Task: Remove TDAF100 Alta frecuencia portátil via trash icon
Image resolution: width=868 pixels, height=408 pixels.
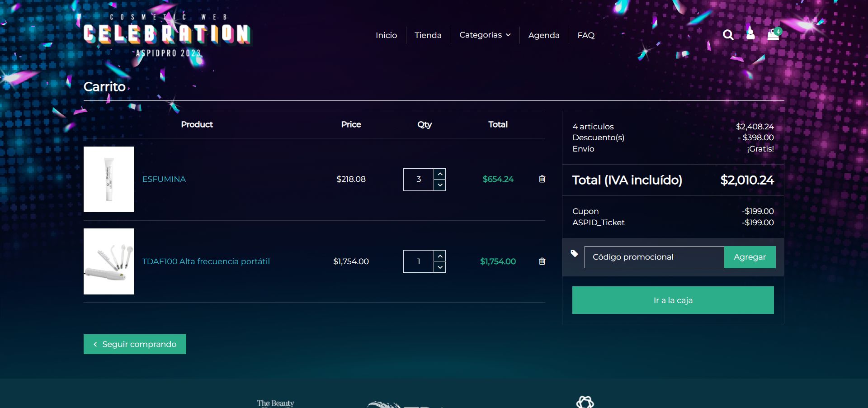Action: click(x=542, y=261)
